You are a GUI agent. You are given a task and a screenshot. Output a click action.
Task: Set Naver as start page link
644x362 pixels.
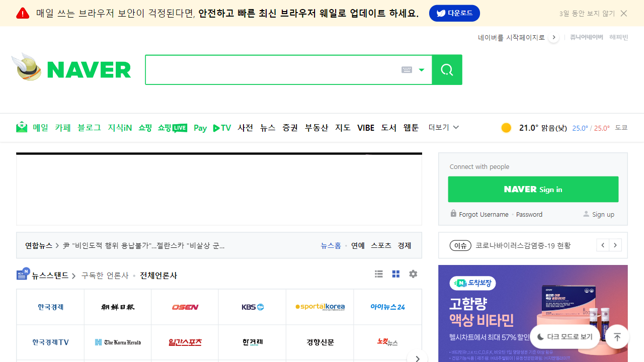pyautogui.click(x=511, y=38)
